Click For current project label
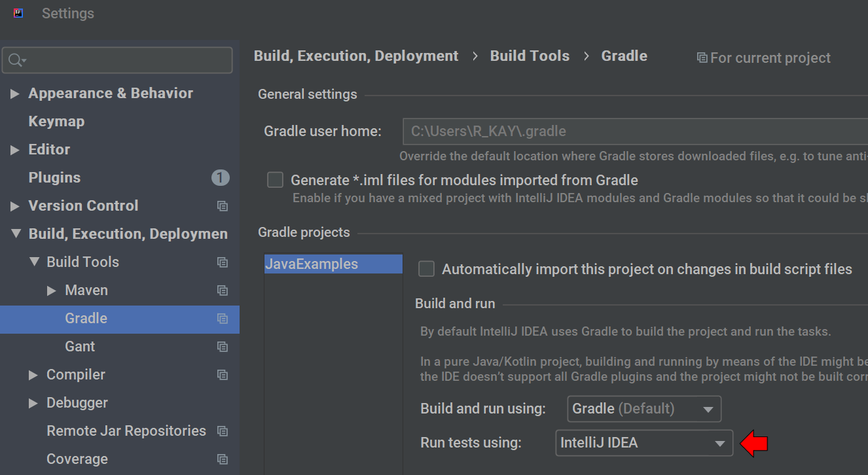868x475 pixels. pyautogui.click(x=770, y=58)
